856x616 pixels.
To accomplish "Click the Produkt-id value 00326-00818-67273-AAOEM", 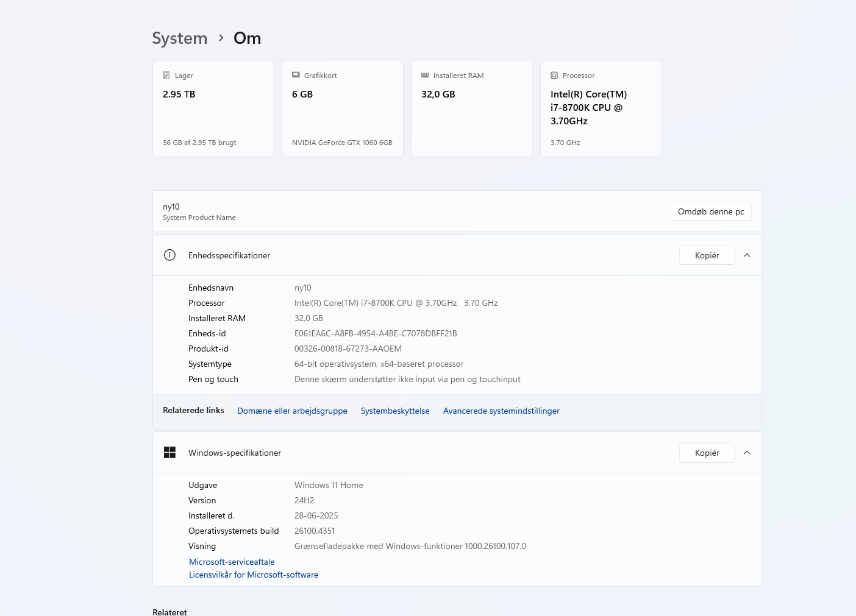I will click(x=348, y=349).
